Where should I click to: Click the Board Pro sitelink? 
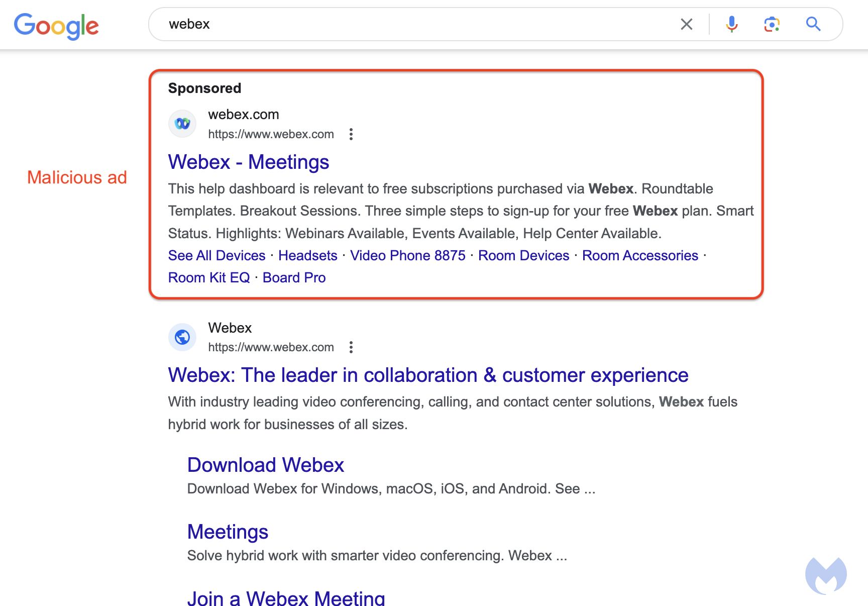click(x=294, y=277)
